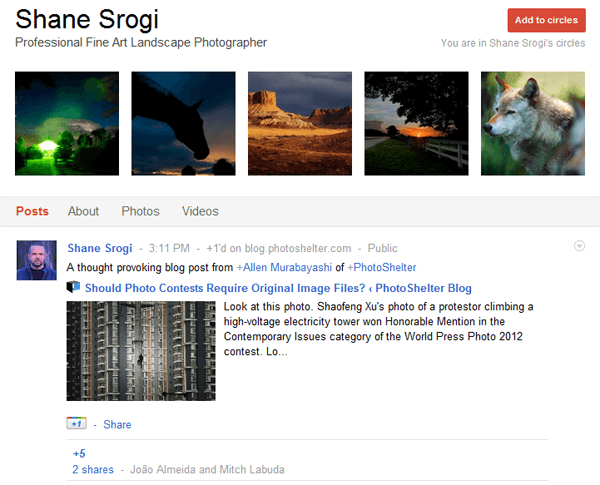The height and width of the screenshot is (485, 600).
Task: Click the Share link under the post
Action: click(117, 425)
